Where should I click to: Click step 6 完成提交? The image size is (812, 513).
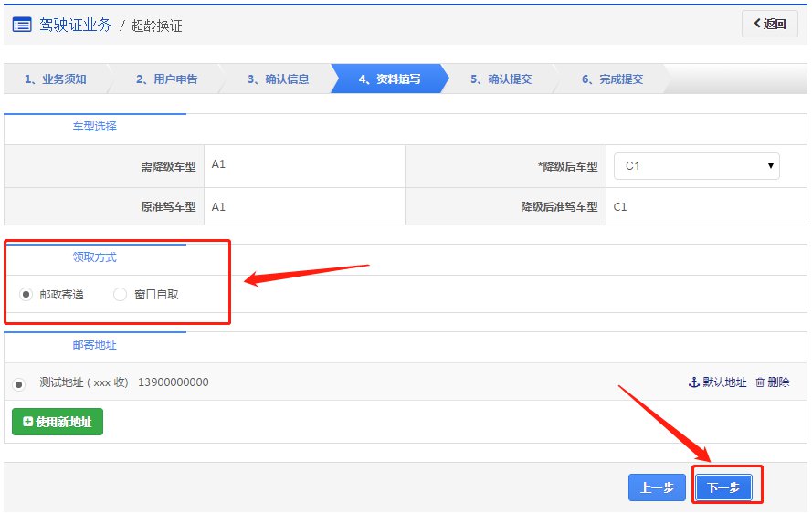pos(612,79)
